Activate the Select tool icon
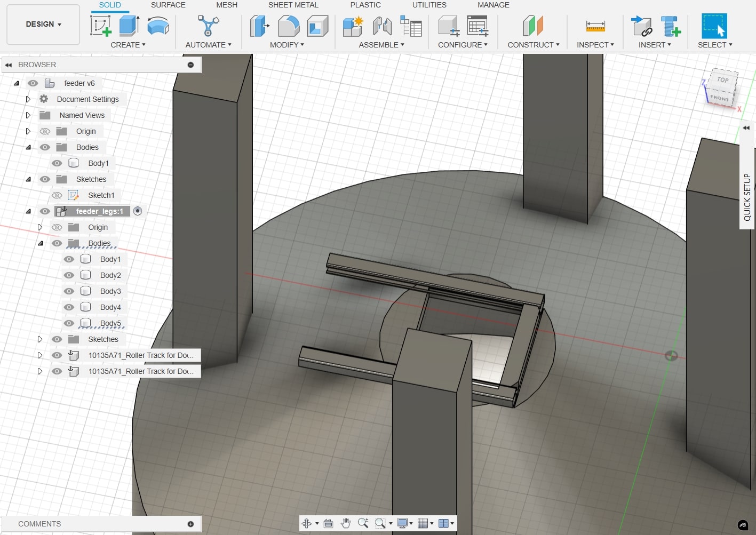The image size is (756, 535). (x=714, y=26)
